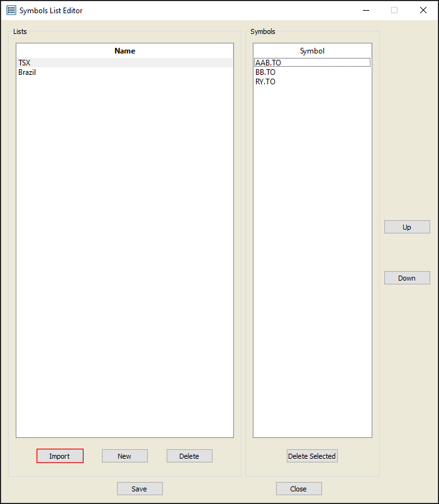Select the BB.TO symbol
Viewport: 439px width, 504px height.
coord(265,72)
